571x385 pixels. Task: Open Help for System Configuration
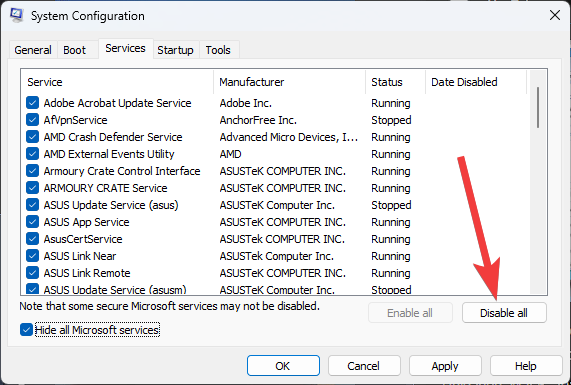point(526,366)
